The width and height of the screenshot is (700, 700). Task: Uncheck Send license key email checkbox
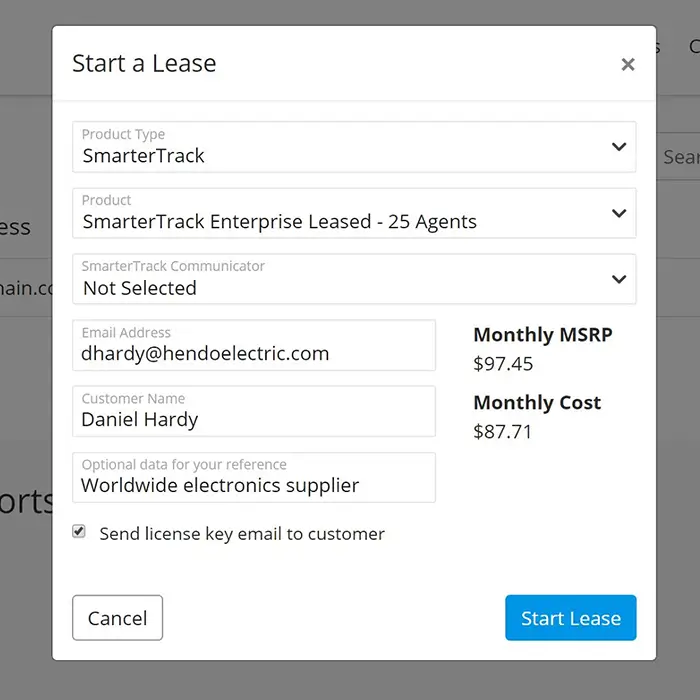[79, 531]
